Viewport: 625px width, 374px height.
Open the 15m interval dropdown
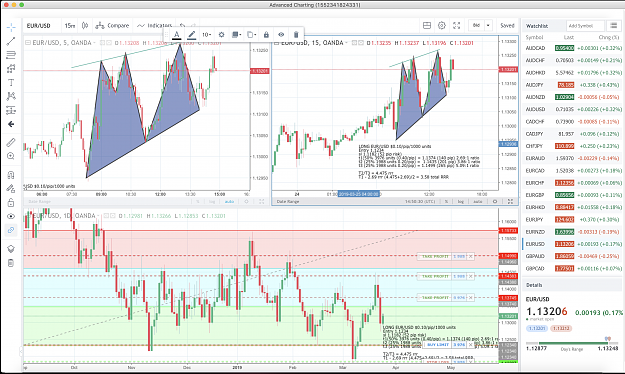70,26
